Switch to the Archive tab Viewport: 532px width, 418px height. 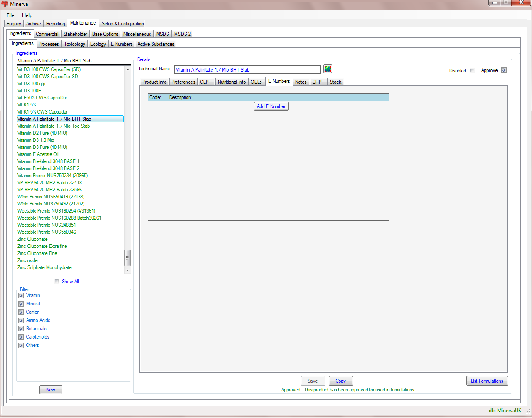tap(34, 24)
